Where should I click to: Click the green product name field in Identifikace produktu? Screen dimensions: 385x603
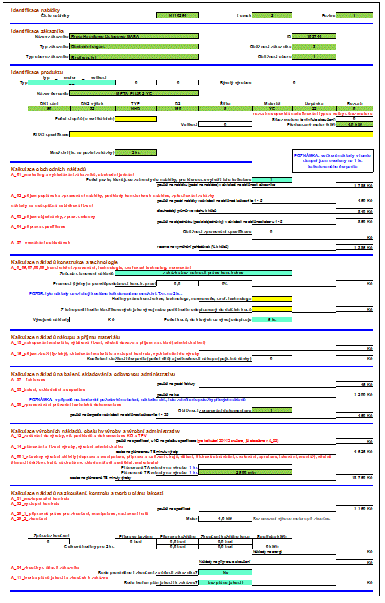pyautogui.click(x=134, y=93)
